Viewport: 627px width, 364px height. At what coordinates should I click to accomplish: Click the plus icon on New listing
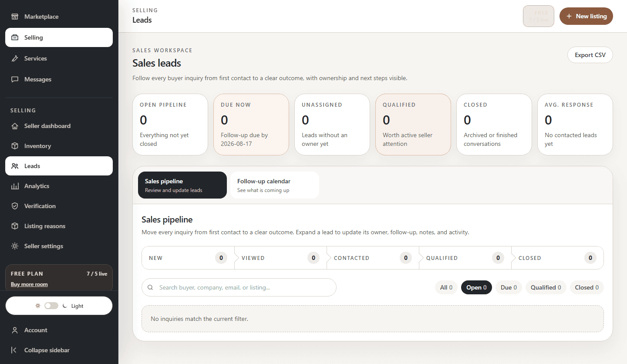click(569, 16)
